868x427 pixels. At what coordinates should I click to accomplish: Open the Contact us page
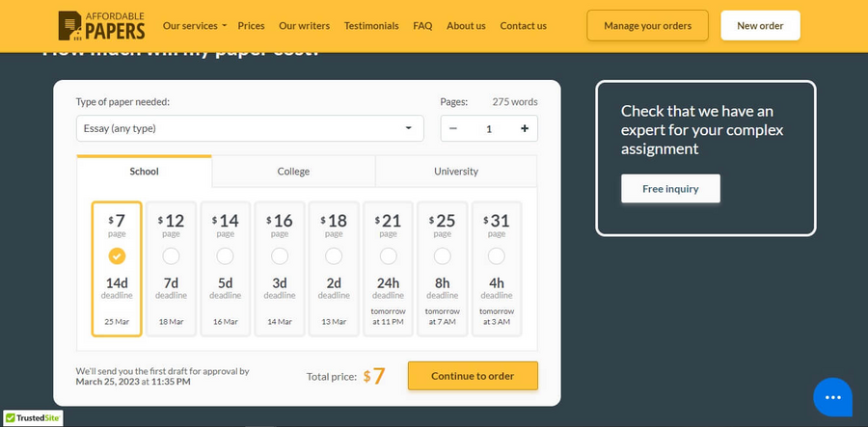(x=523, y=25)
